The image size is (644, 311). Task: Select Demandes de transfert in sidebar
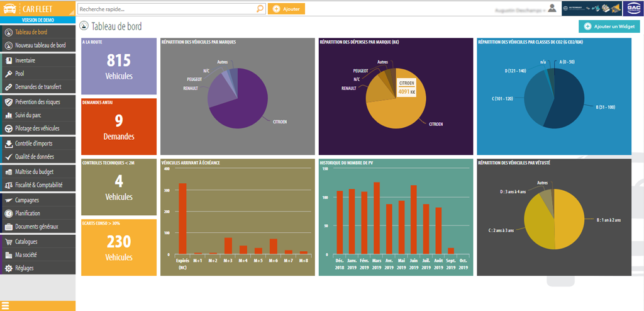pos(38,87)
